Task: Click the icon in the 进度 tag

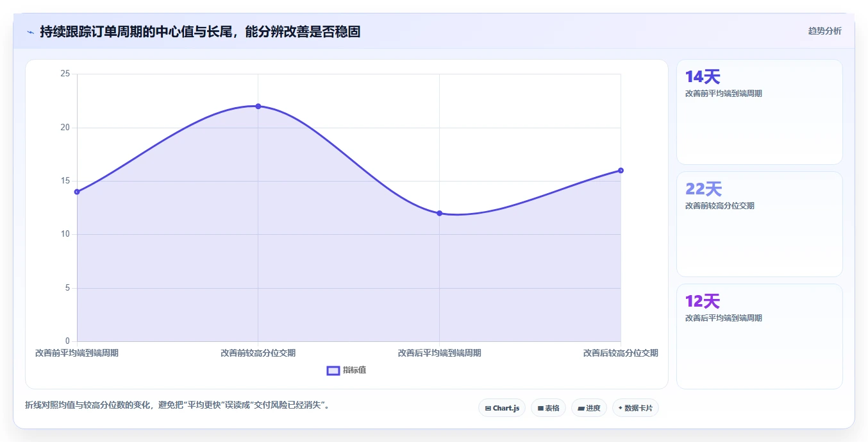Action: click(581, 408)
